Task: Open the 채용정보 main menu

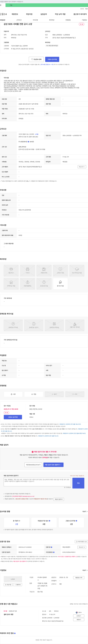Action: click(15, 14)
